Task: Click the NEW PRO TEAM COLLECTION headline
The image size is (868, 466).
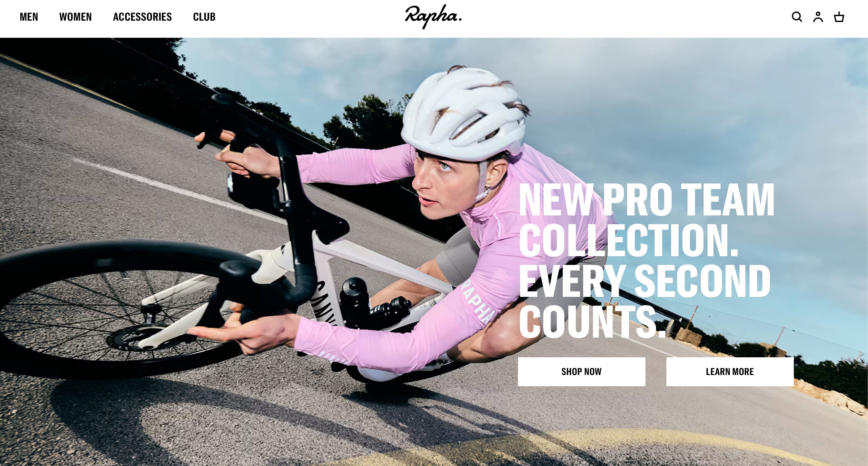Action: pos(647,220)
